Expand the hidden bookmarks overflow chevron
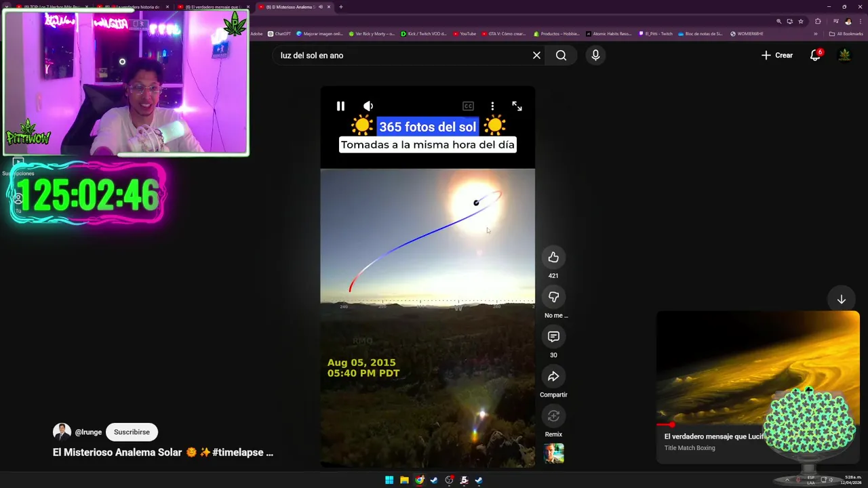This screenshot has width=868, height=488. (816, 34)
